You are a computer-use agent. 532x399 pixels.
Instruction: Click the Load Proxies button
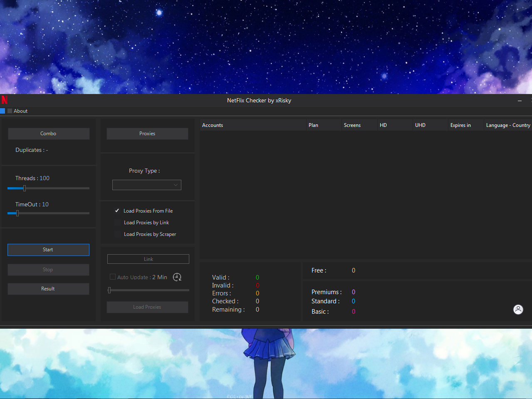click(147, 307)
